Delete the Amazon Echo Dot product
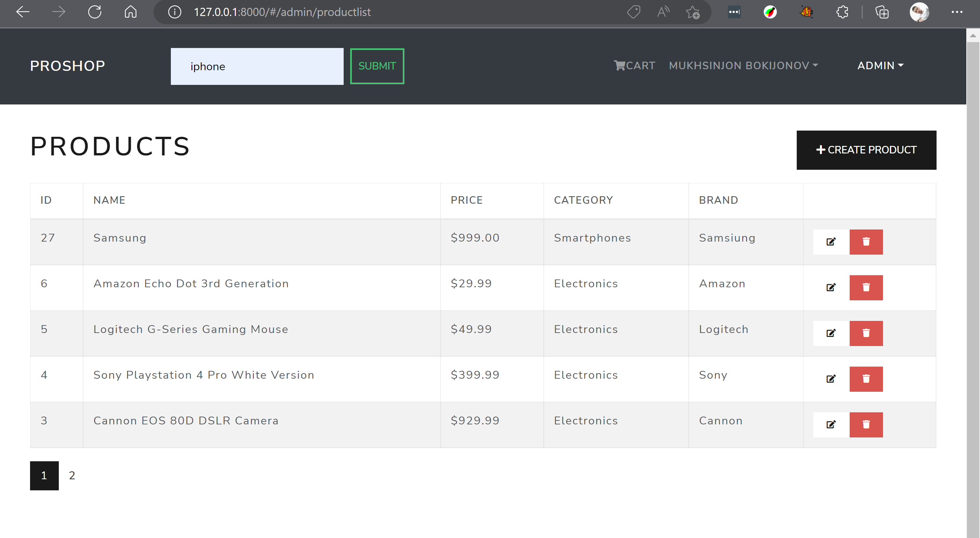This screenshot has height=538, width=980. [x=866, y=287]
